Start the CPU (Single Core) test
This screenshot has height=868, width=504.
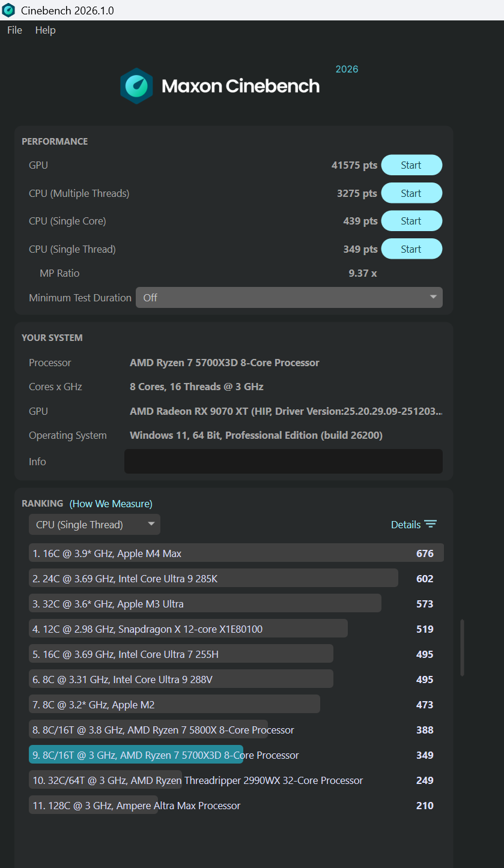[x=411, y=221]
